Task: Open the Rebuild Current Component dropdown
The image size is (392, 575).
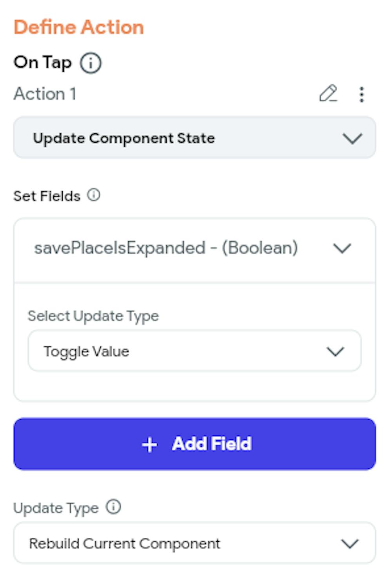Action: click(x=194, y=543)
